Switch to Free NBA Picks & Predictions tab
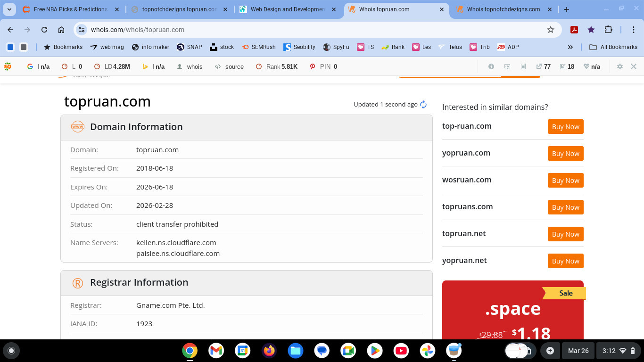The image size is (644, 362). click(70, 9)
